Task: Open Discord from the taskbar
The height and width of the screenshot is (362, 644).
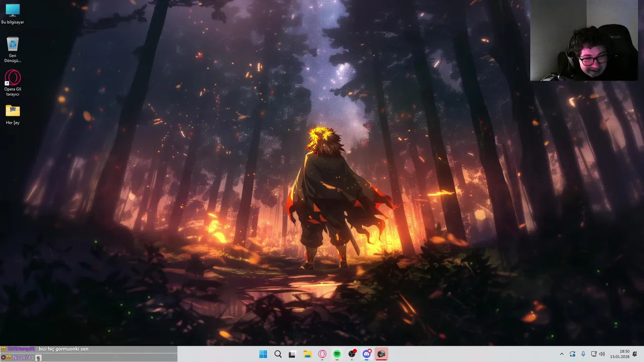Action: click(x=367, y=354)
